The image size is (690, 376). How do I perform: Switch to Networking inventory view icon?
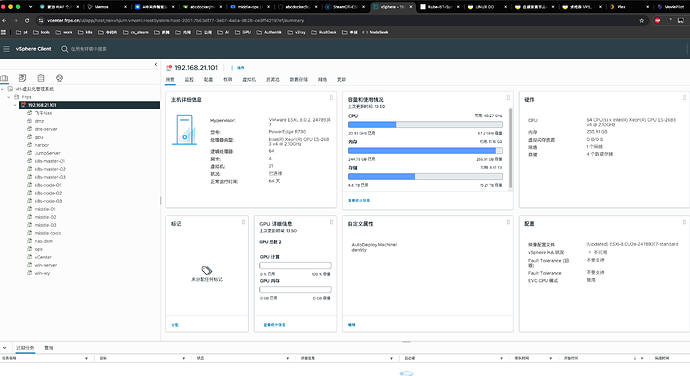click(59, 78)
